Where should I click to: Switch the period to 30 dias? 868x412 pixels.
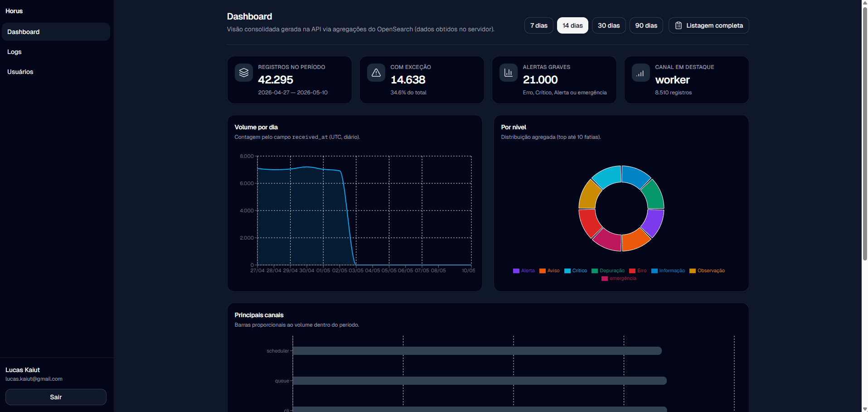pos(609,25)
